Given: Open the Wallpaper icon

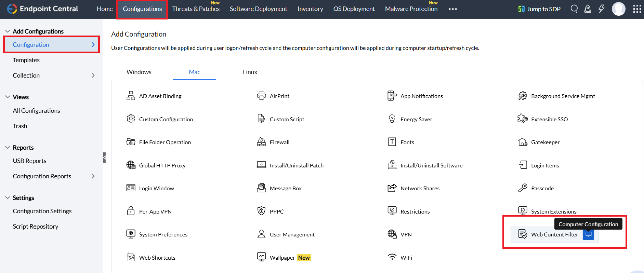Looking at the screenshot, I should pyautogui.click(x=261, y=257).
